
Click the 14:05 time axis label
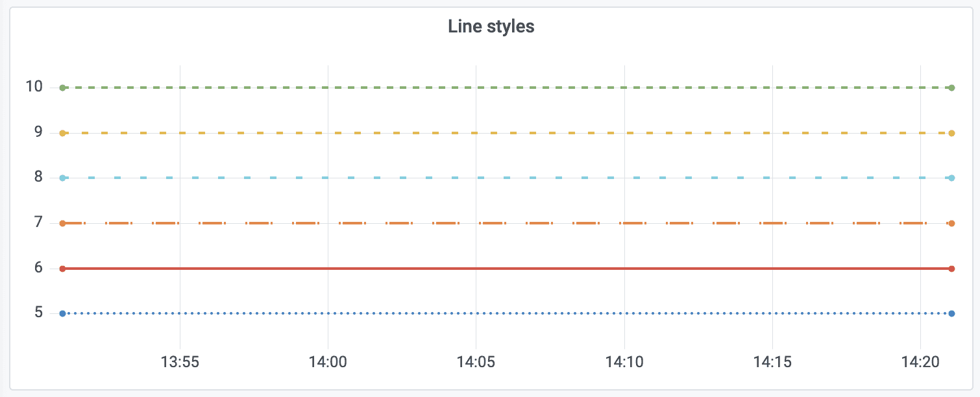tap(476, 362)
